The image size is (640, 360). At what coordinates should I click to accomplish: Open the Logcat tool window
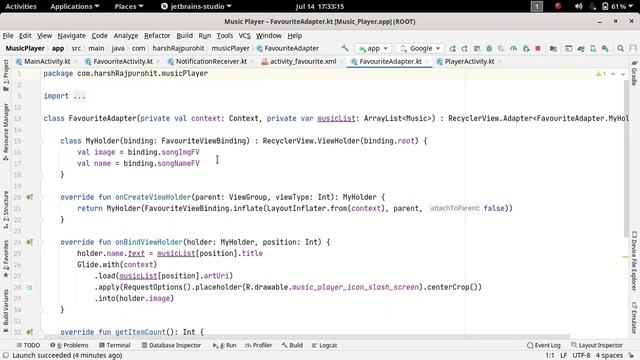click(x=324, y=345)
